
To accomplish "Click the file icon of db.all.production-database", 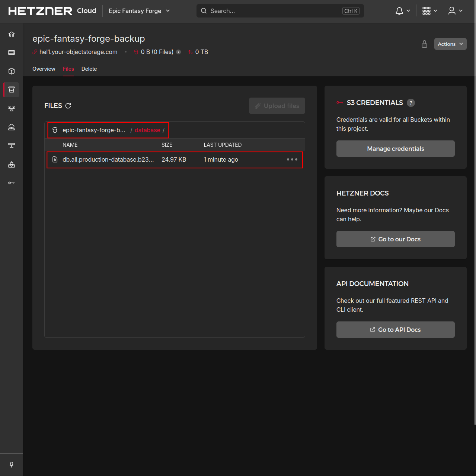I will [x=55, y=159].
